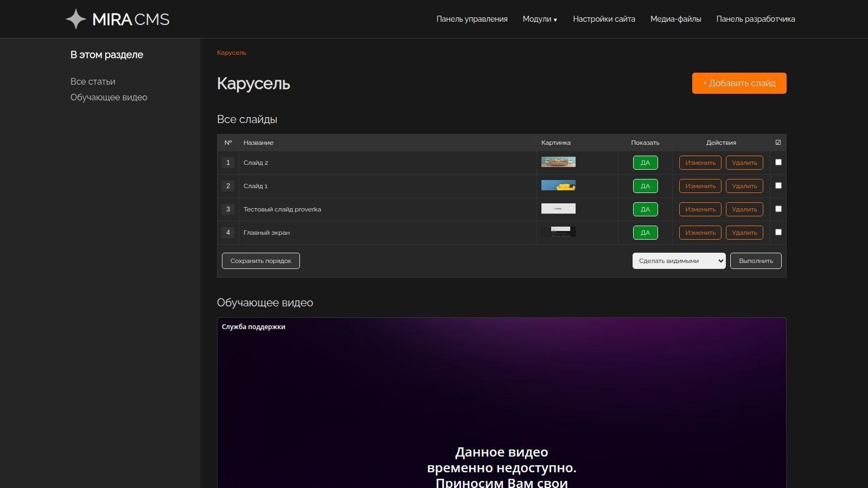The image size is (868, 488).
Task: Switch off ДА for Главный экран
Action: coord(645,233)
